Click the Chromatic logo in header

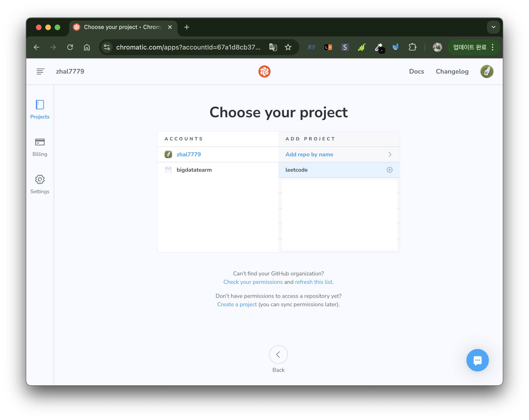click(x=264, y=71)
